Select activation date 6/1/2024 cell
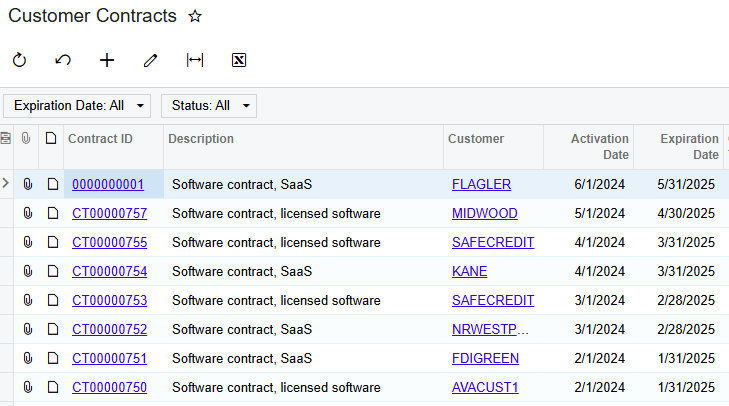729x406 pixels. [589, 184]
